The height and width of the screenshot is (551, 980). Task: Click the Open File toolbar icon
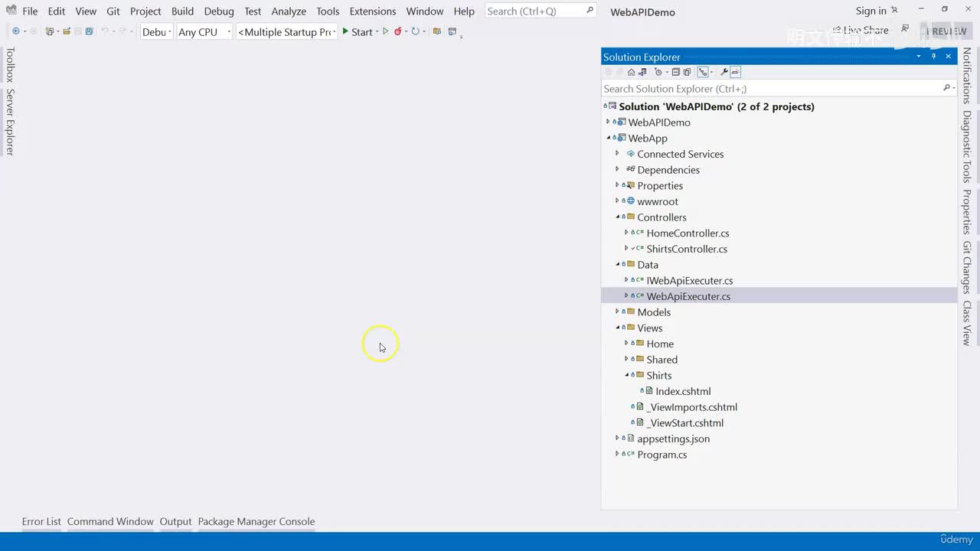tap(67, 31)
